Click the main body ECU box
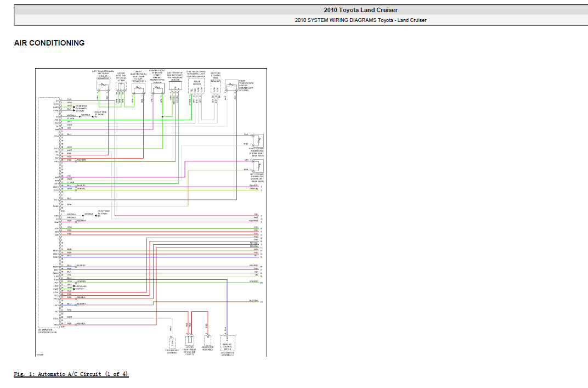Screen dimensions: 588x388 [216, 87]
